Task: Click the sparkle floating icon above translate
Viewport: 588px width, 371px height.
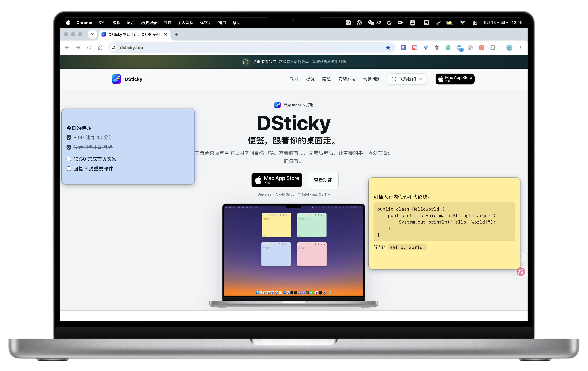Action: pos(522,257)
